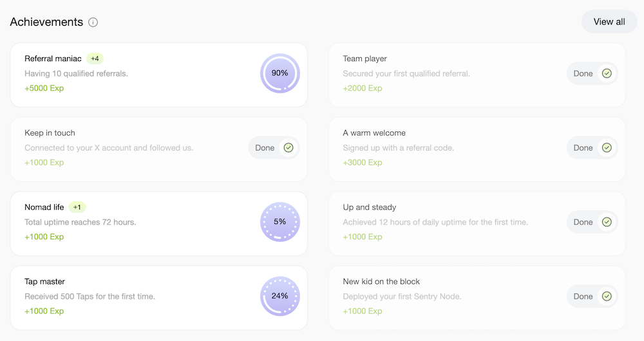
Task: Click the Keep in touch checkmark icon
Action: coord(289,148)
